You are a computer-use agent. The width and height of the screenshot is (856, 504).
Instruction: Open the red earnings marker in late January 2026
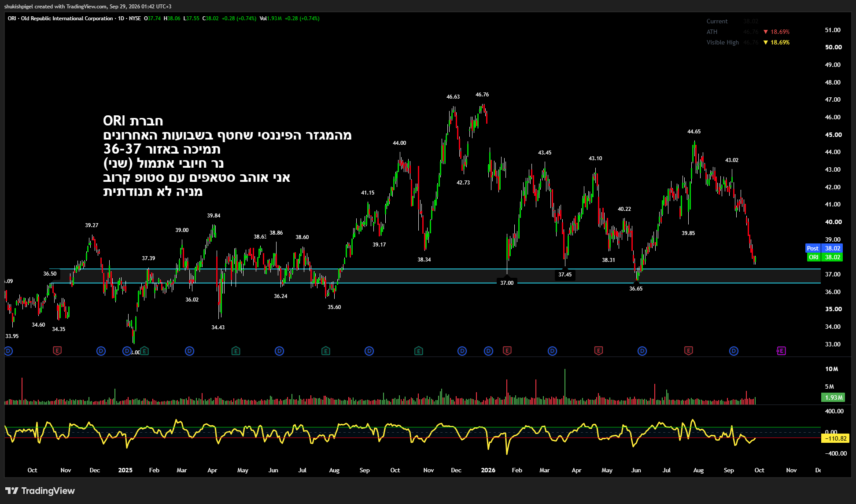point(507,351)
